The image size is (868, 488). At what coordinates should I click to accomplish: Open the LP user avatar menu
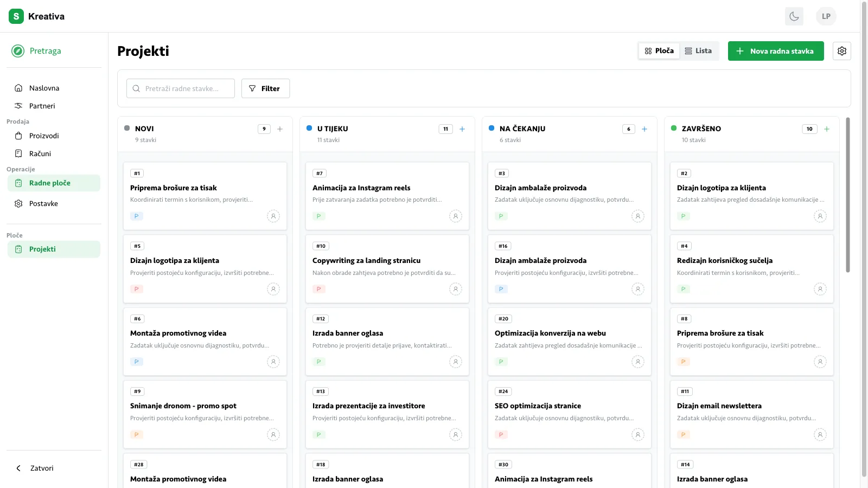pyautogui.click(x=826, y=16)
